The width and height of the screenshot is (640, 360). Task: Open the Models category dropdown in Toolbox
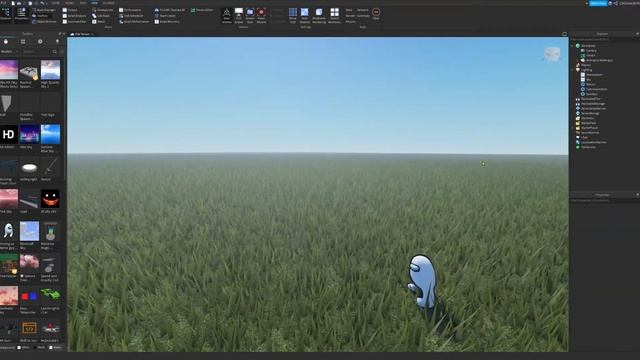tap(10, 52)
